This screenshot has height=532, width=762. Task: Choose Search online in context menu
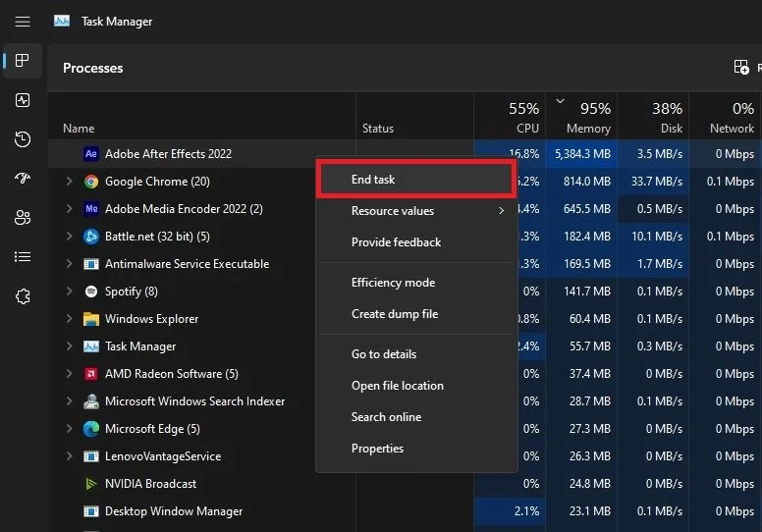point(416,417)
